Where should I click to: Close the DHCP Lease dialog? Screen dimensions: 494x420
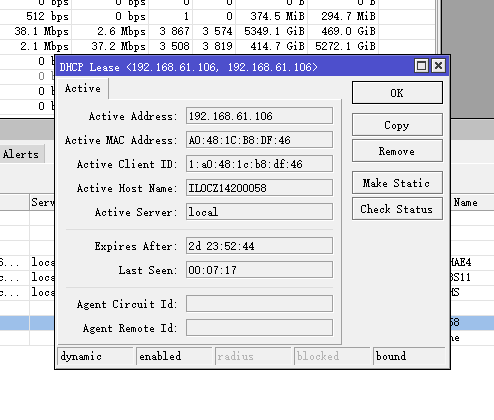pos(438,66)
